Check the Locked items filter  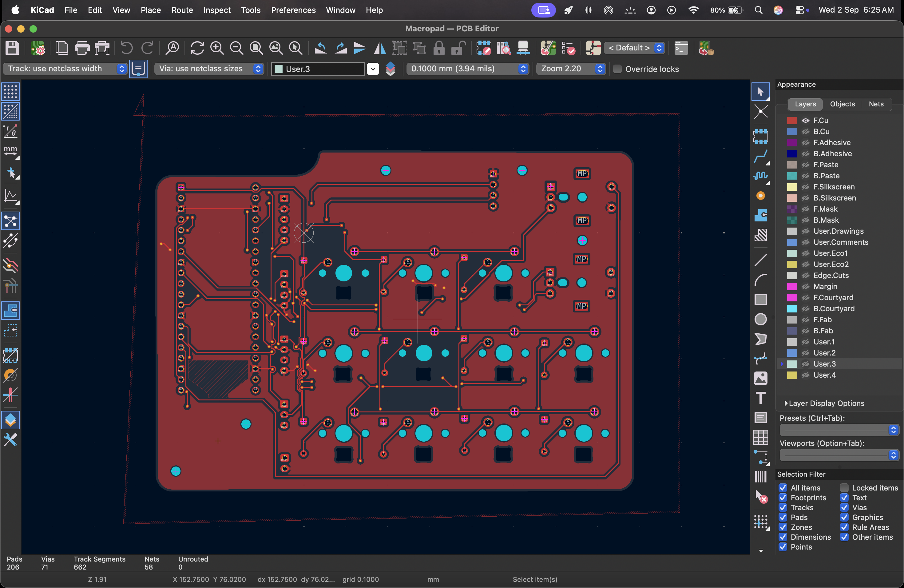pos(844,488)
